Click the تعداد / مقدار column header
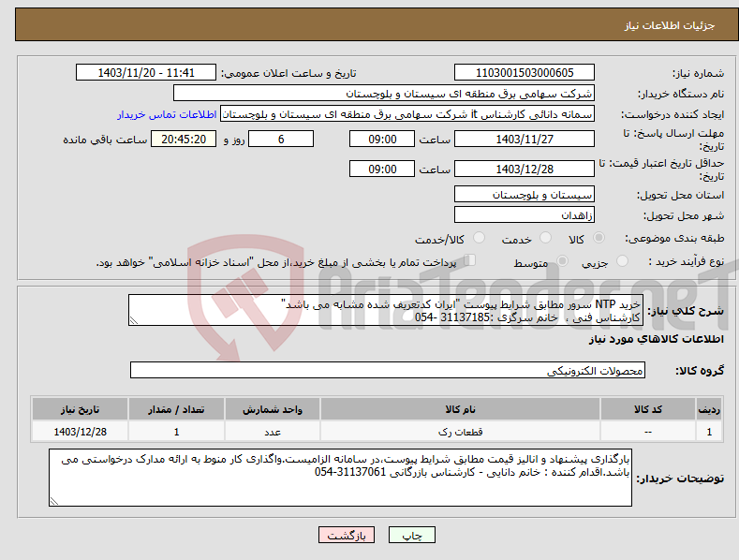Viewport: 739px width, 560px height. pyautogui.click(x=176, y=409)
